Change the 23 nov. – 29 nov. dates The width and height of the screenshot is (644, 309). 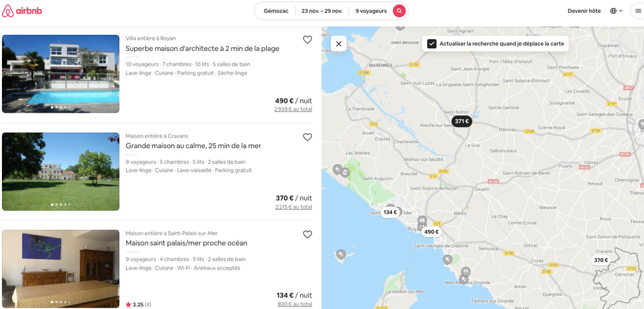point(322,11)
